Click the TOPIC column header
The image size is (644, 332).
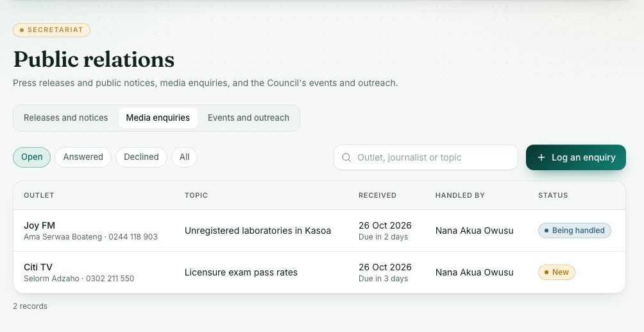196,195
